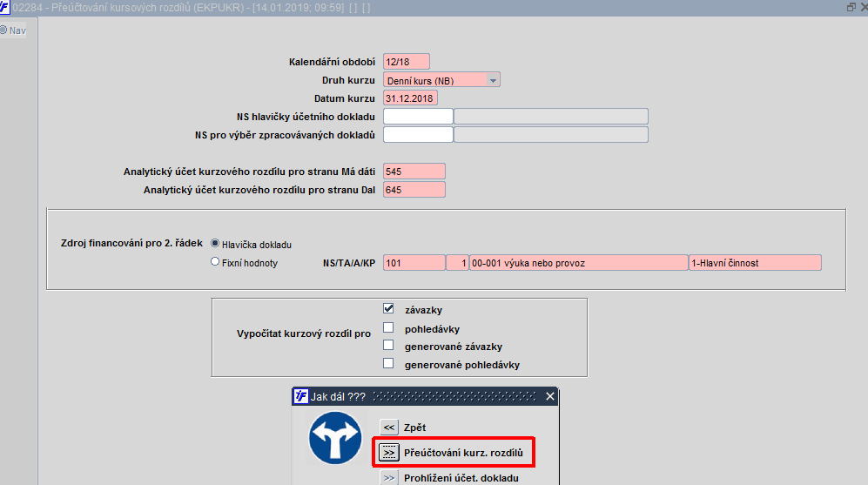Click the Má dáti account field 545
868x485 pixels.
[x=414, y=171]
